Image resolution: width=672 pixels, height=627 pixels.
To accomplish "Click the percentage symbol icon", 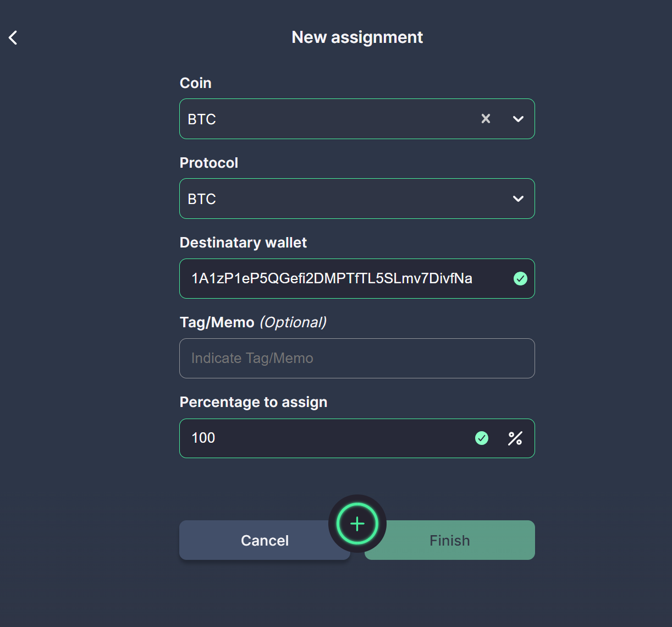I will pyautogui.click(x=515, y=438).
